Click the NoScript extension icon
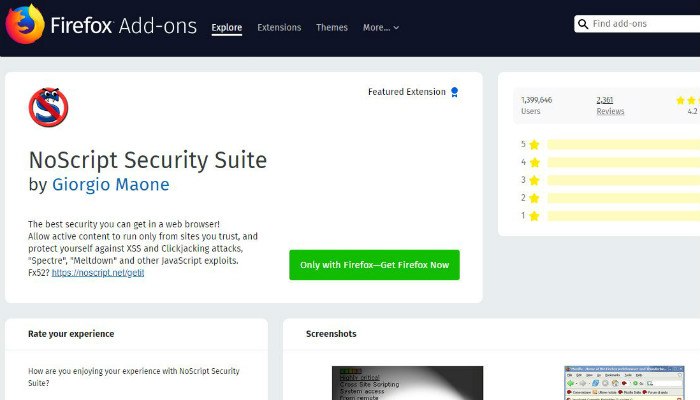Image resolution: width=700 pixels, height=400 pixels. tap(48, 108)
